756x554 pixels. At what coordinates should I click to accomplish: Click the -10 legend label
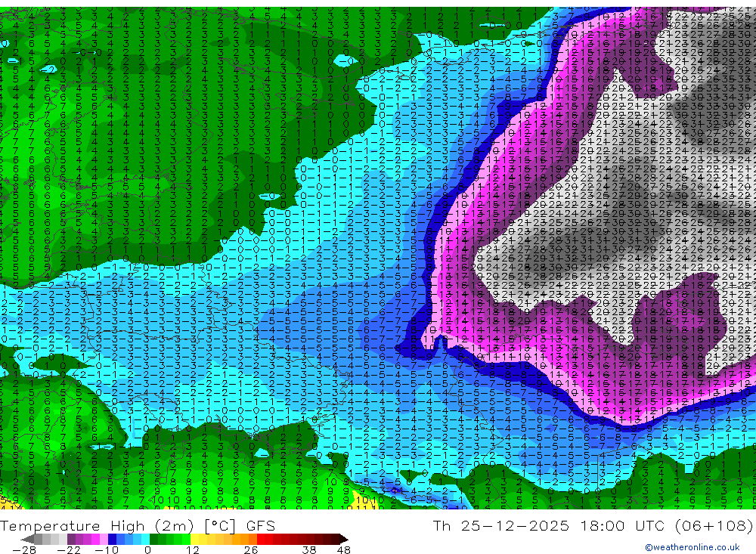(106, 549)
